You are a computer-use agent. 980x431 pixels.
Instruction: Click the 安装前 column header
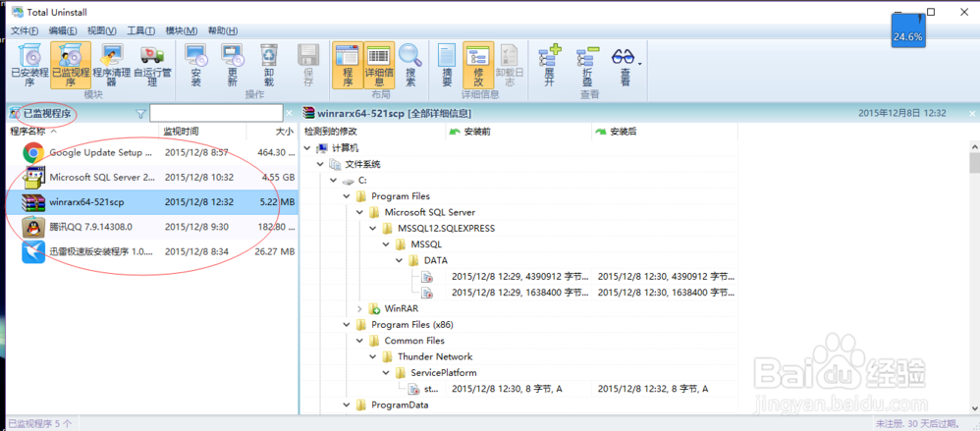(x=518, y=132)
